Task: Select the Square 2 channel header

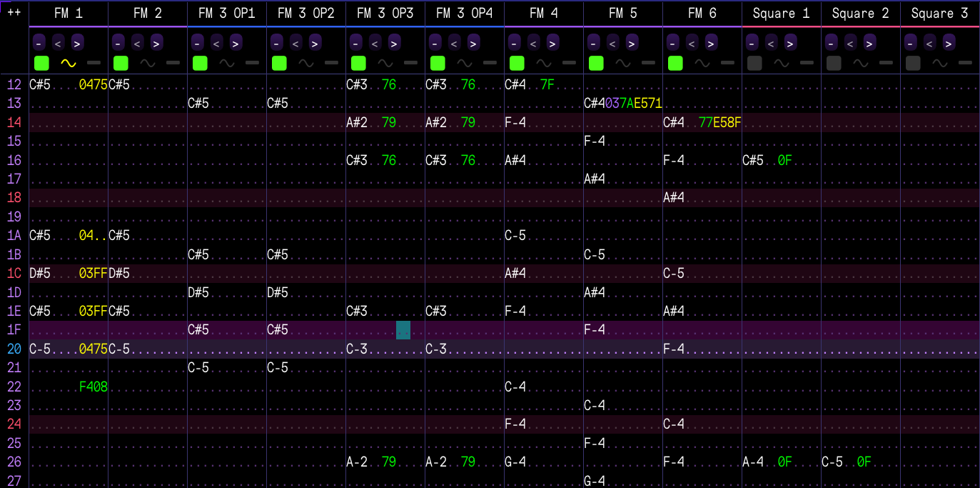Action: point(860,13)
